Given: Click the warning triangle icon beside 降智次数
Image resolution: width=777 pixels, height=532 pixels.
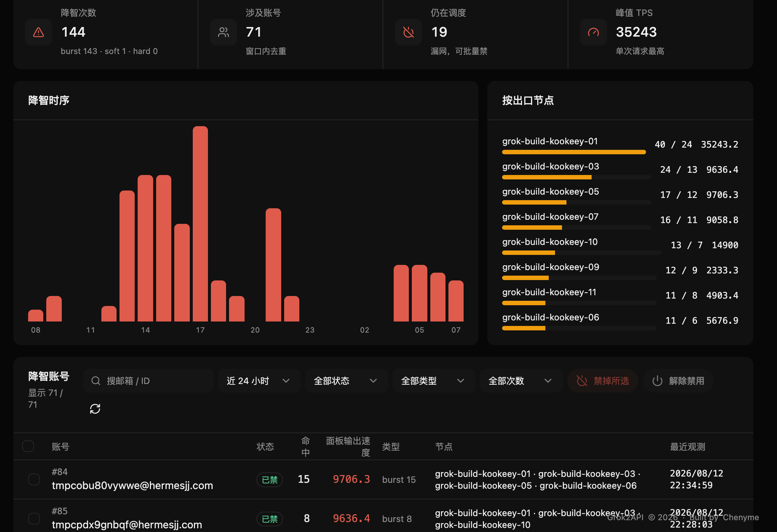Looking at the screenshot, I should (x=38, y=32).
